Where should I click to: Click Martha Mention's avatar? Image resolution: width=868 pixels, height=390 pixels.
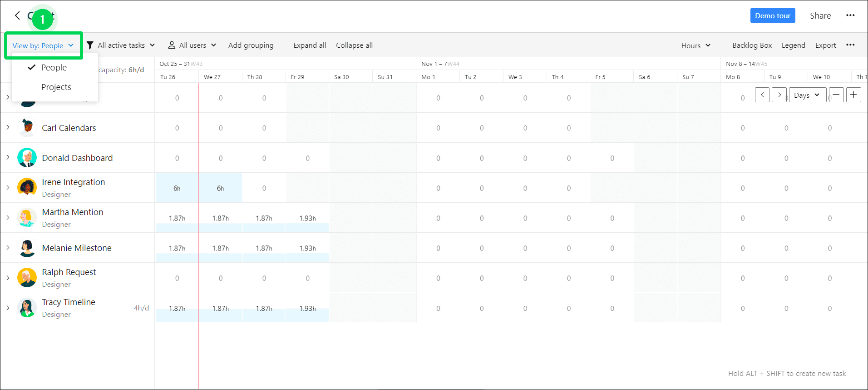click(x=27, y=218)
